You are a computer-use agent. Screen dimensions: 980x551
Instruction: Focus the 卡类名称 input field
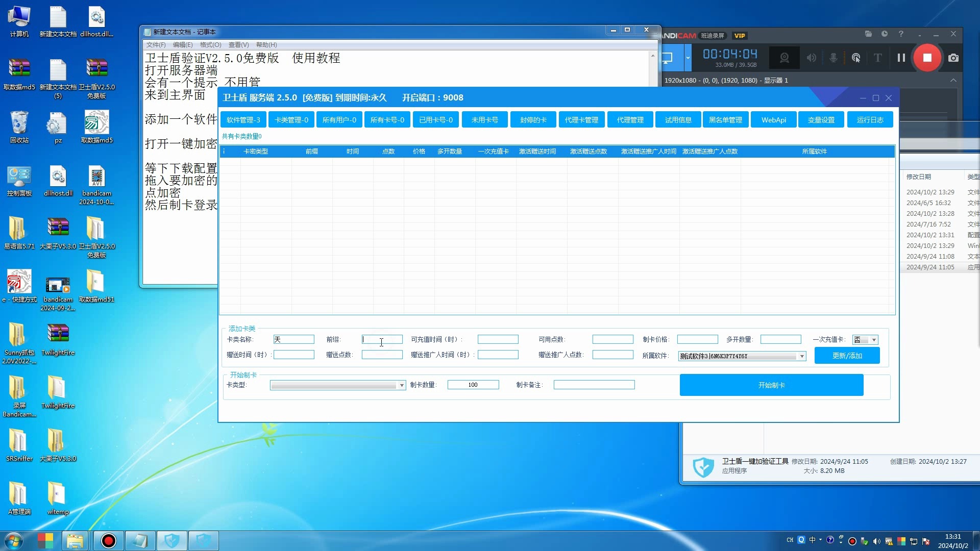point(294,339)
